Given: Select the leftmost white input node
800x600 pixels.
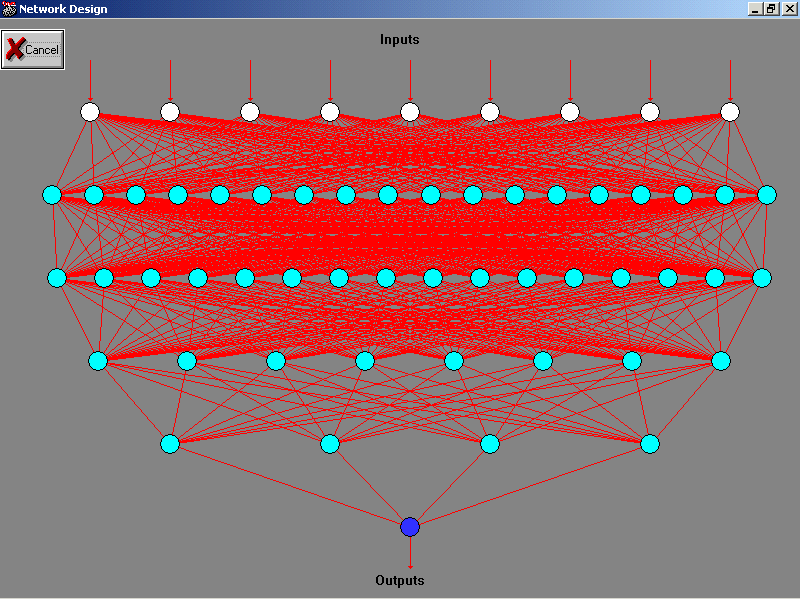Looking at the screenshot, I should tap(90, 112).
